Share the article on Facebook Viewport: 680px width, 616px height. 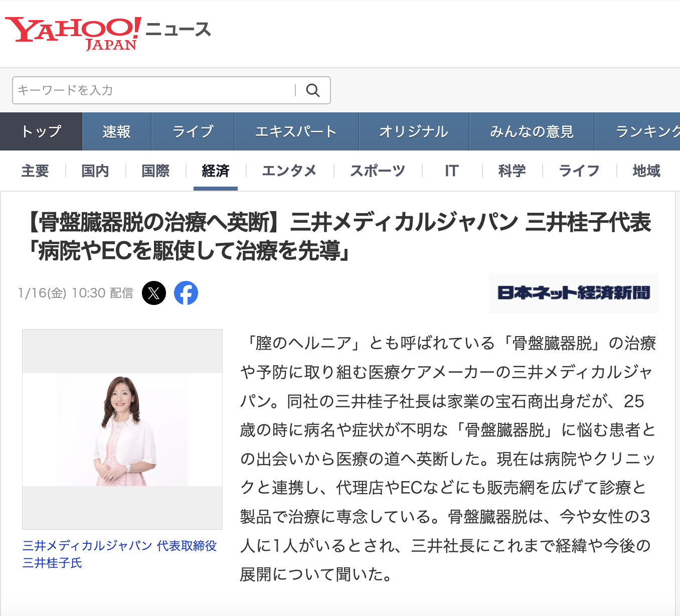[x=186, y=293]
